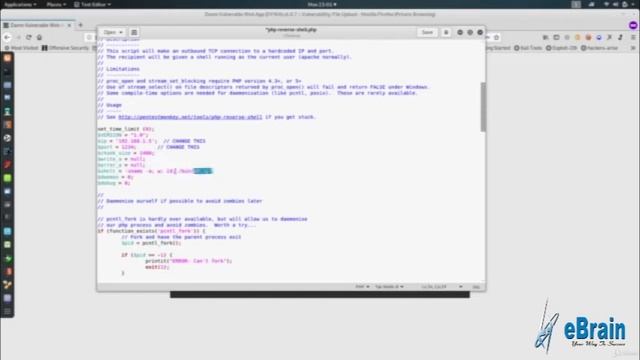The width and height of the screenshot is (640, 360).
Task: Reload the Firefox page
Action: [29, 37]
